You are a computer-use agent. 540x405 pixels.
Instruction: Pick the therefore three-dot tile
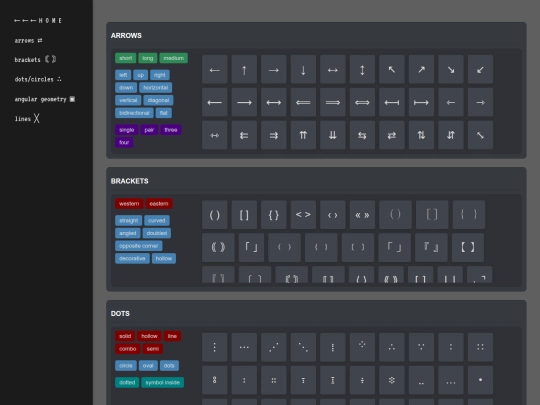[392, 347]
